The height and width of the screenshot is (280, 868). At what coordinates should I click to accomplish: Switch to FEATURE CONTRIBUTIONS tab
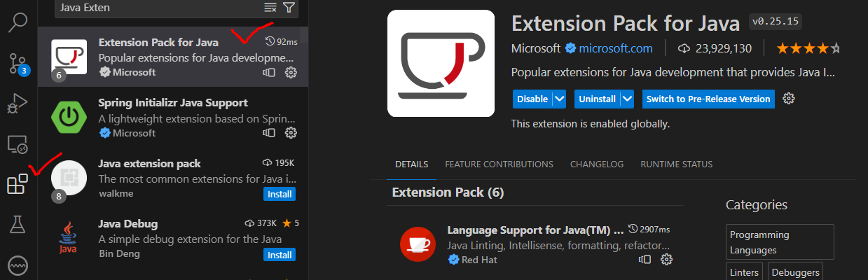tap(499, 164)
